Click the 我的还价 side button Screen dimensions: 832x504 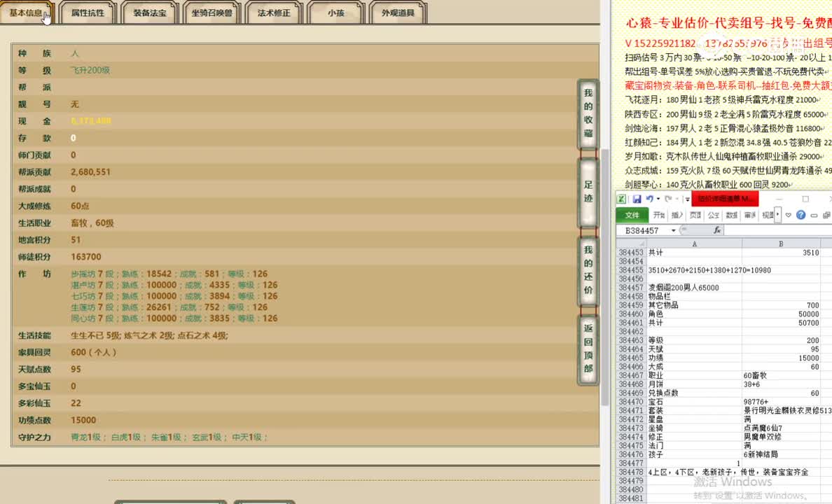click(588, 270)
